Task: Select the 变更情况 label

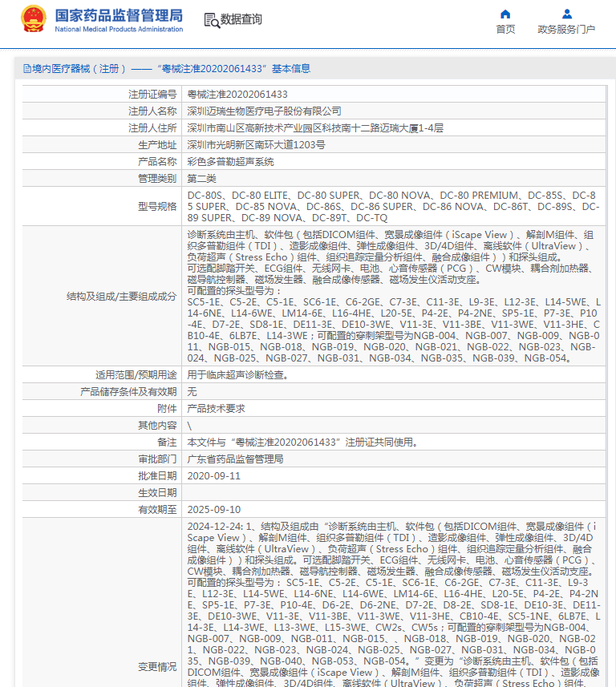Action: click(157, 667)
